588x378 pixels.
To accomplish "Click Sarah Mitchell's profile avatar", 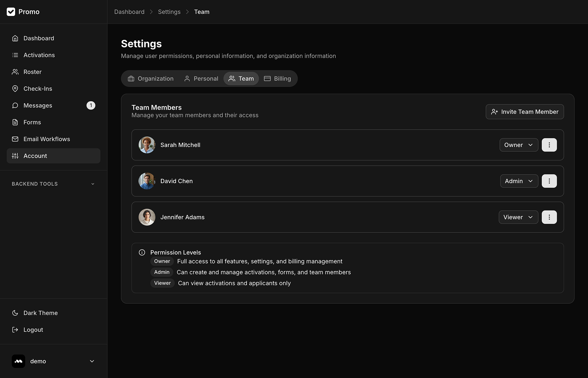I will pyautogui.click(x=147, y=145).
